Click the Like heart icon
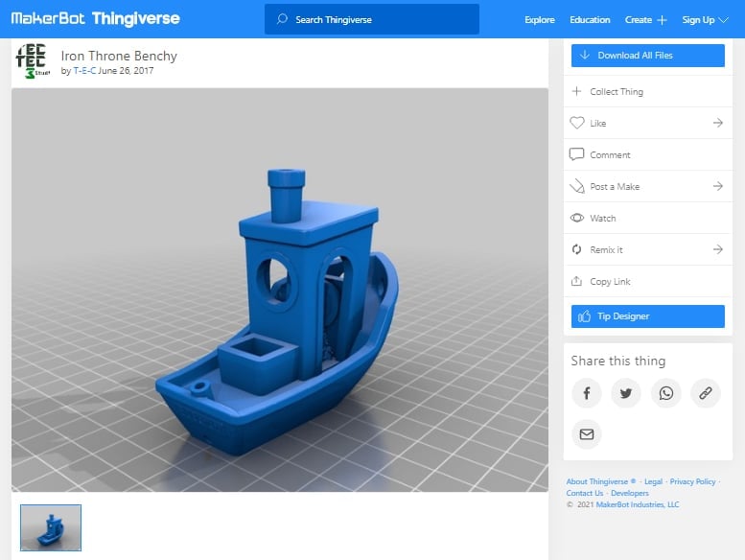This screenshot has height=560, width=745. coord(577,123)
